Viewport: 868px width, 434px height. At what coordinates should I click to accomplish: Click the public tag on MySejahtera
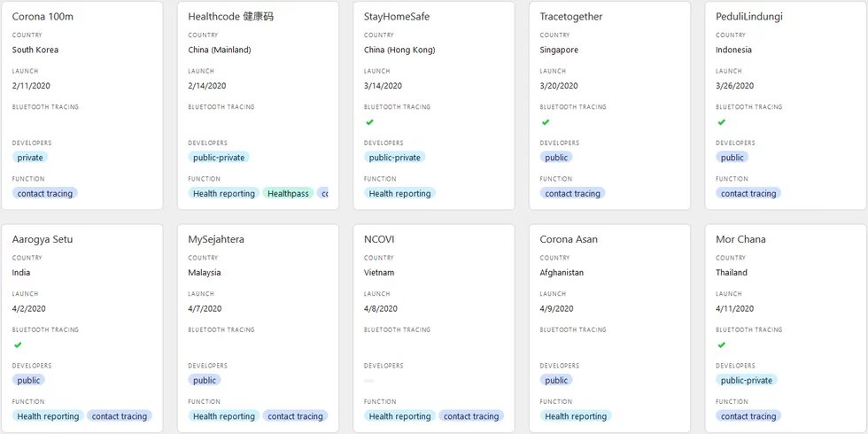click(205, 380)
